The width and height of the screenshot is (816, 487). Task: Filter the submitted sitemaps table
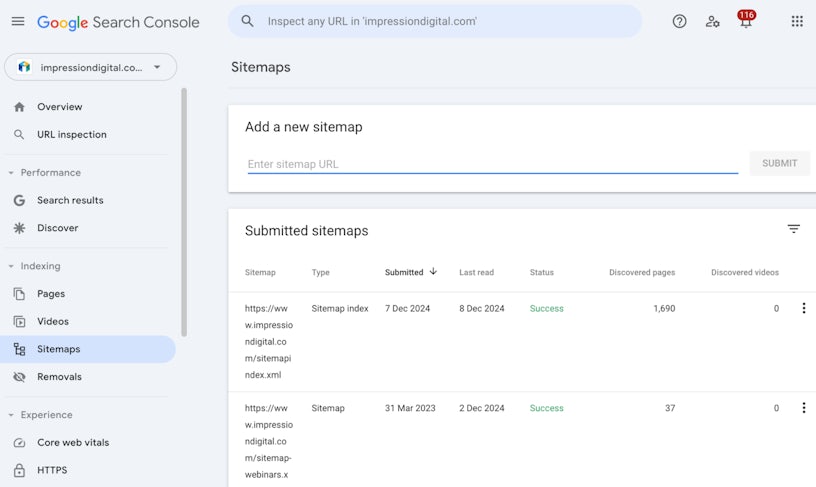pyautogui.click(x=793, y=229)
